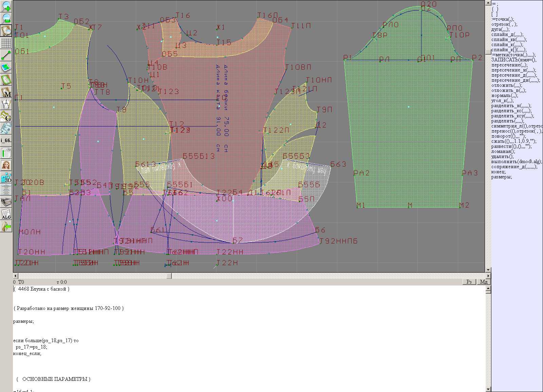543x392 pixels.
Task: Choose 'пересечение(,,);' in the command list
Action: pos(509,65)
